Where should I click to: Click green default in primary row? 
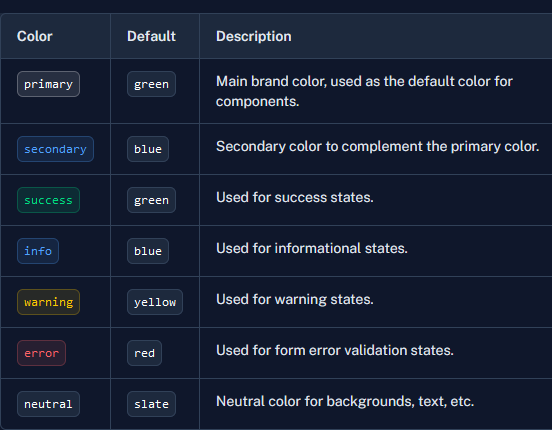[x=151, y=84]
